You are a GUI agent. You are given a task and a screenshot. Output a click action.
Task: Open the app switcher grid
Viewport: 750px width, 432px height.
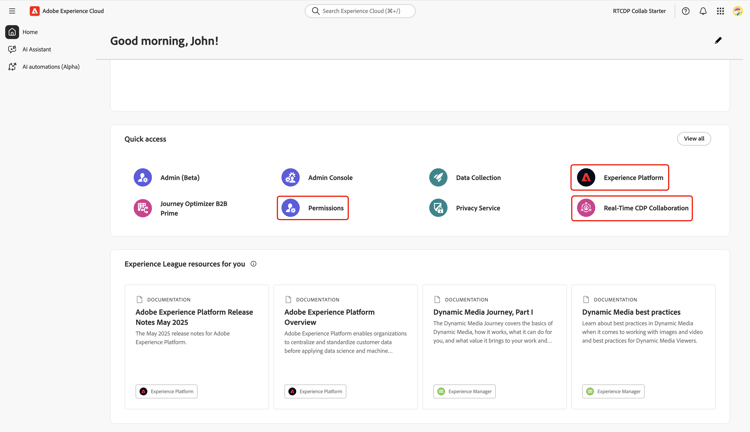[x=720, y=11]
